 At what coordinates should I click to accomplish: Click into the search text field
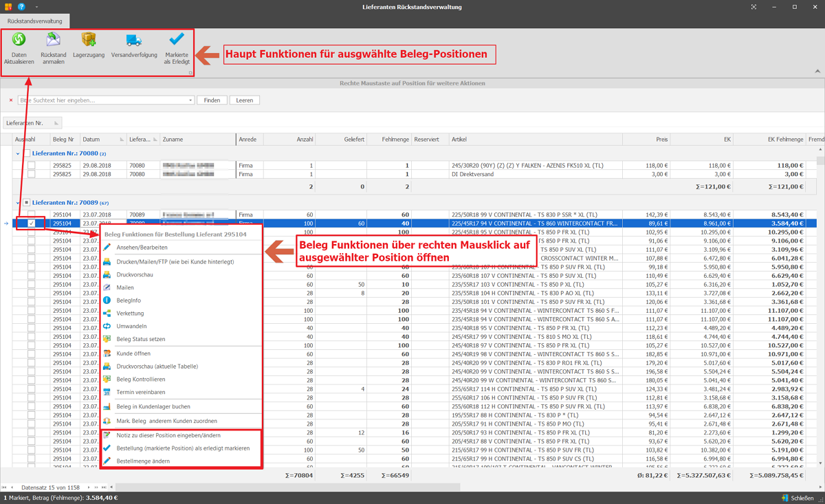pyautogui.click(x=102, y=100)
